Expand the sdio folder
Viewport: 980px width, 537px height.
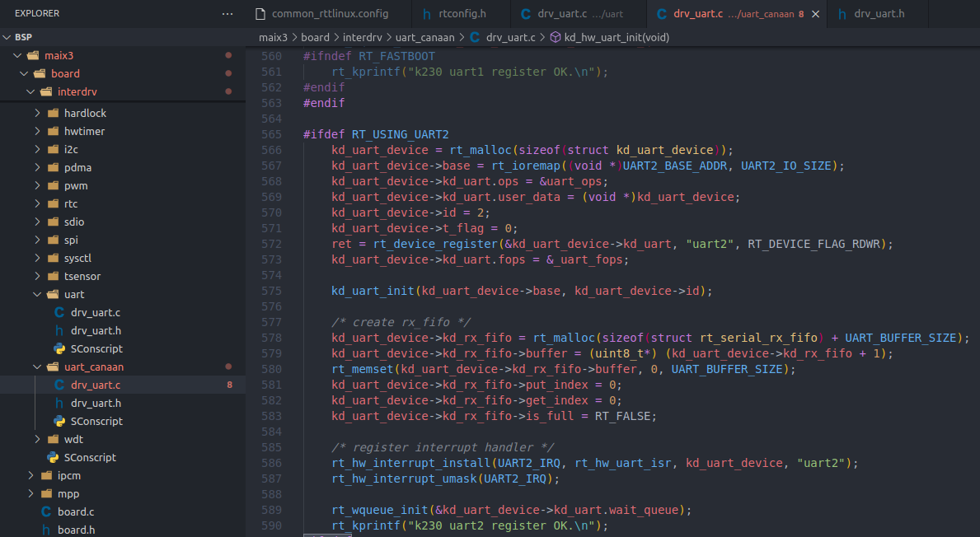pos(37,222)
